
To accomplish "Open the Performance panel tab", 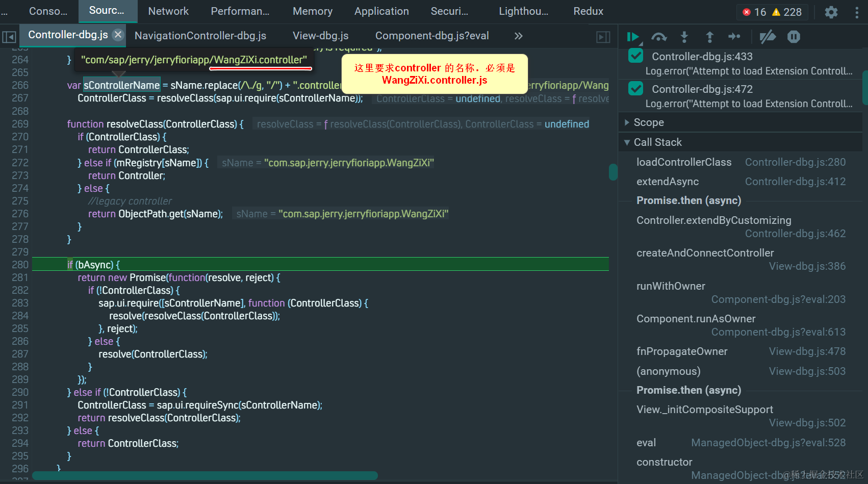I will tap(240, 11).
